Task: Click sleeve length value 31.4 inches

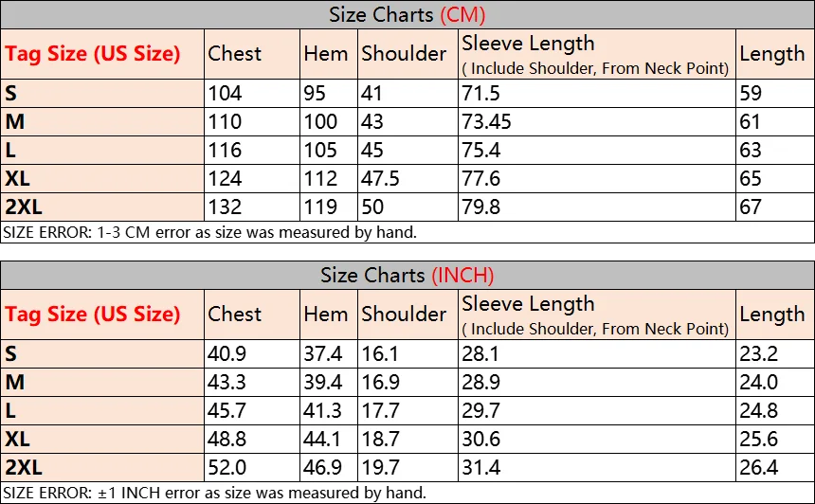Action: [481, 467]
